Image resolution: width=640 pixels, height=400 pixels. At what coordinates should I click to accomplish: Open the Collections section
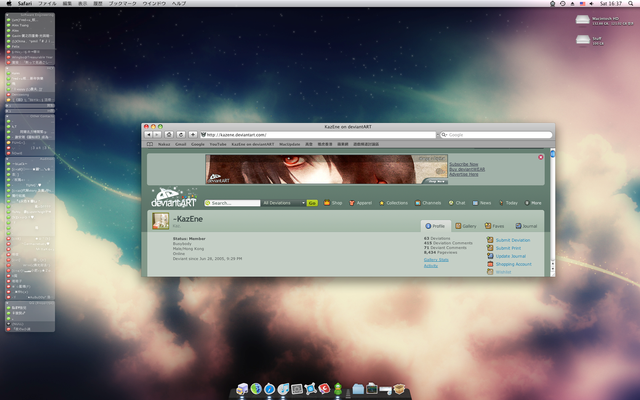[x=393, y=203]
